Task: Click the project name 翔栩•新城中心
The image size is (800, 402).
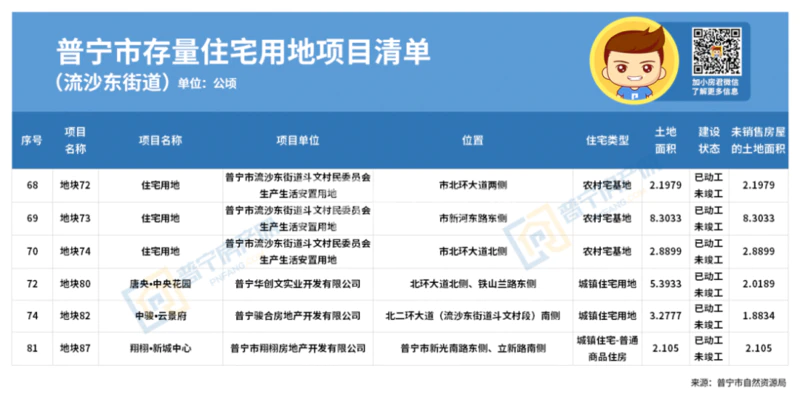Action: pos(160,348)
